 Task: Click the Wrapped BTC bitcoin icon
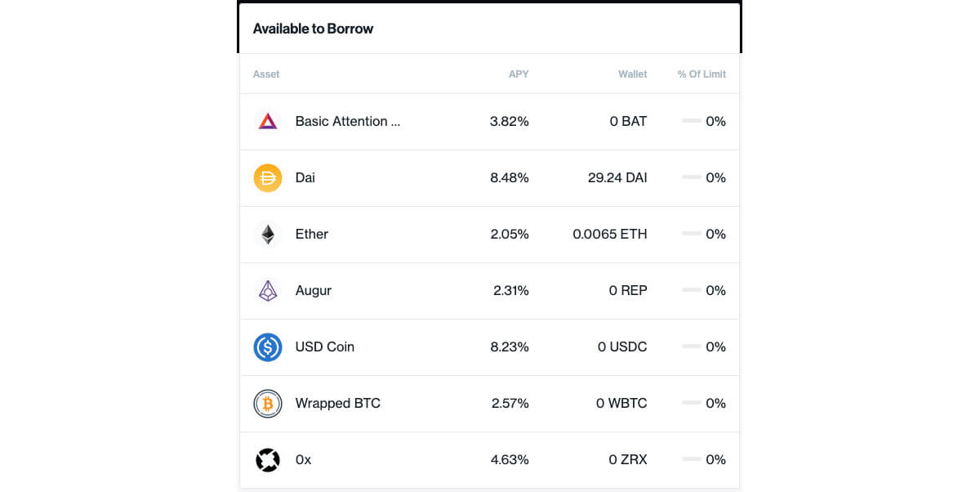268,404
